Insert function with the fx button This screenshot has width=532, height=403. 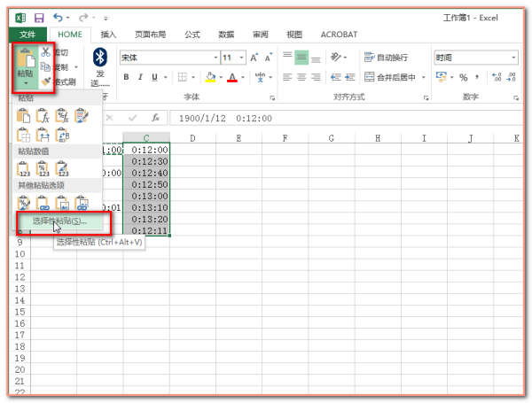155,118
